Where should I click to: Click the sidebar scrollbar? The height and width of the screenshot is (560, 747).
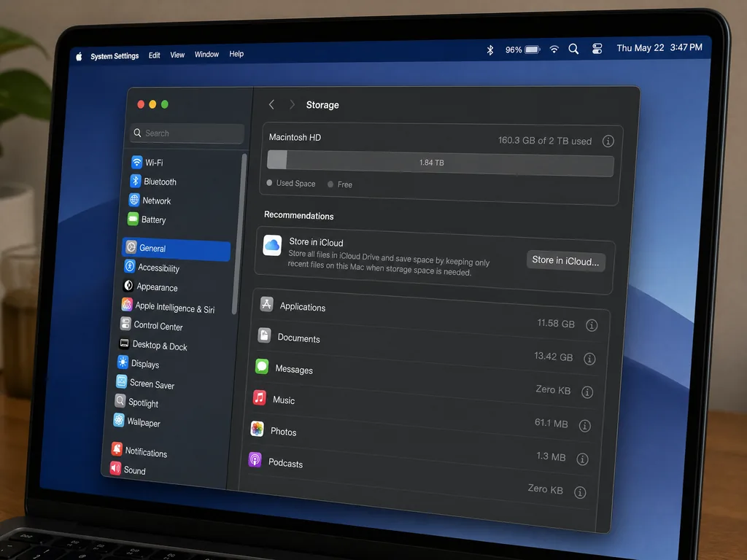tap(239, 233)
